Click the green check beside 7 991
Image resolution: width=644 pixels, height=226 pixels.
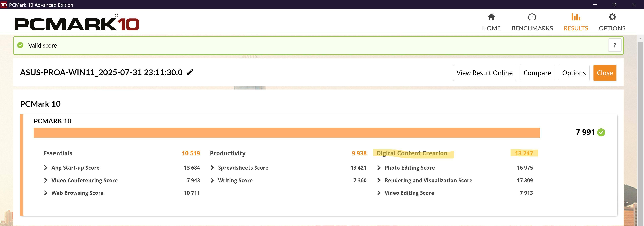tap(601, 132)
